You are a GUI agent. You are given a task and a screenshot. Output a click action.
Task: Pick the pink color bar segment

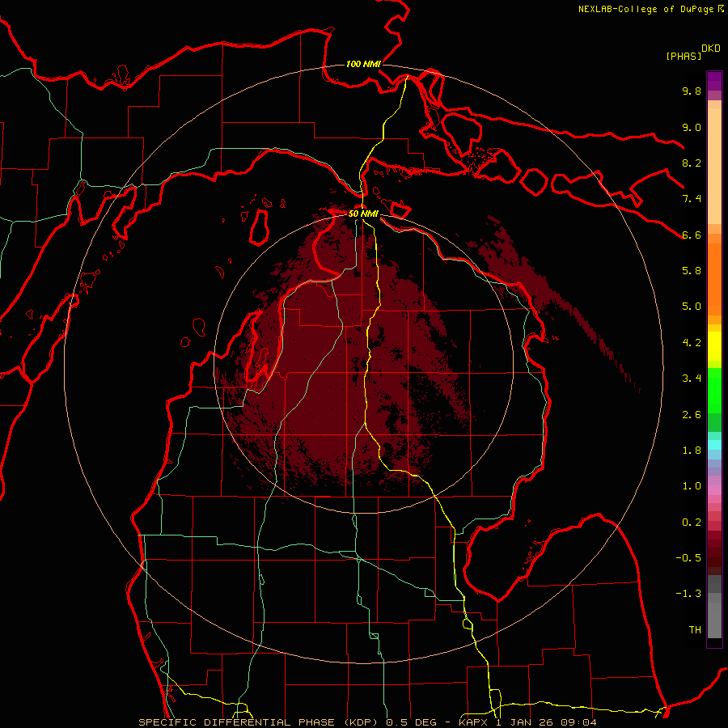(x=714, y=490)
